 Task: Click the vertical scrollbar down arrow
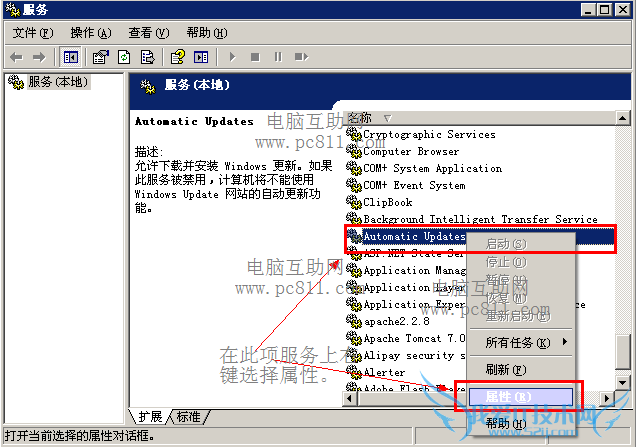623,382
